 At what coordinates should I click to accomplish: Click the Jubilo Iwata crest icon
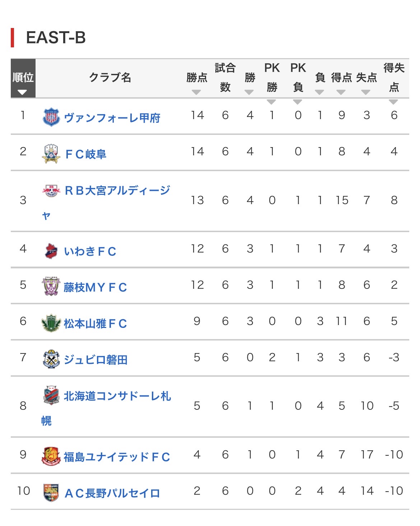pos(51,359)
